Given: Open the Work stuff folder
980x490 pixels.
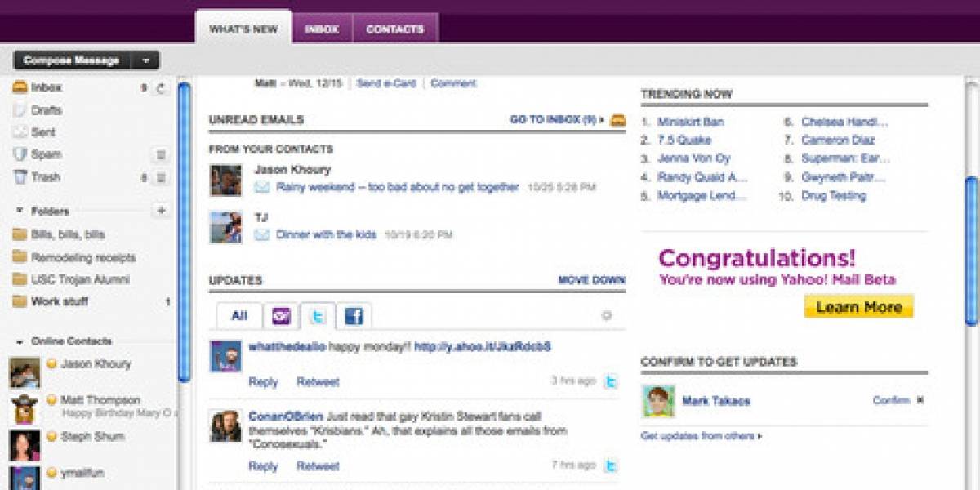Looking at the screenshot, I should pos(60,301).
